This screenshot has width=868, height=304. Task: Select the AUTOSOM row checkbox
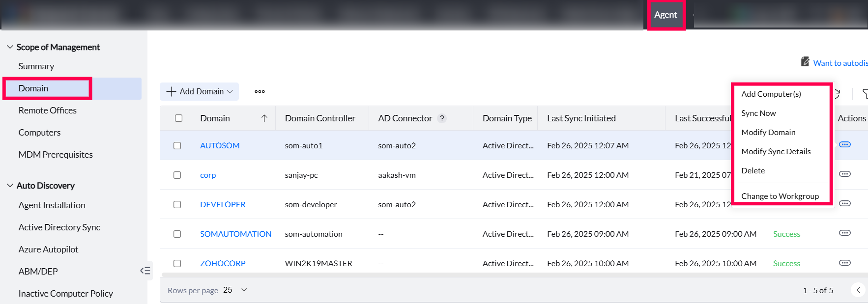point(177,145)
